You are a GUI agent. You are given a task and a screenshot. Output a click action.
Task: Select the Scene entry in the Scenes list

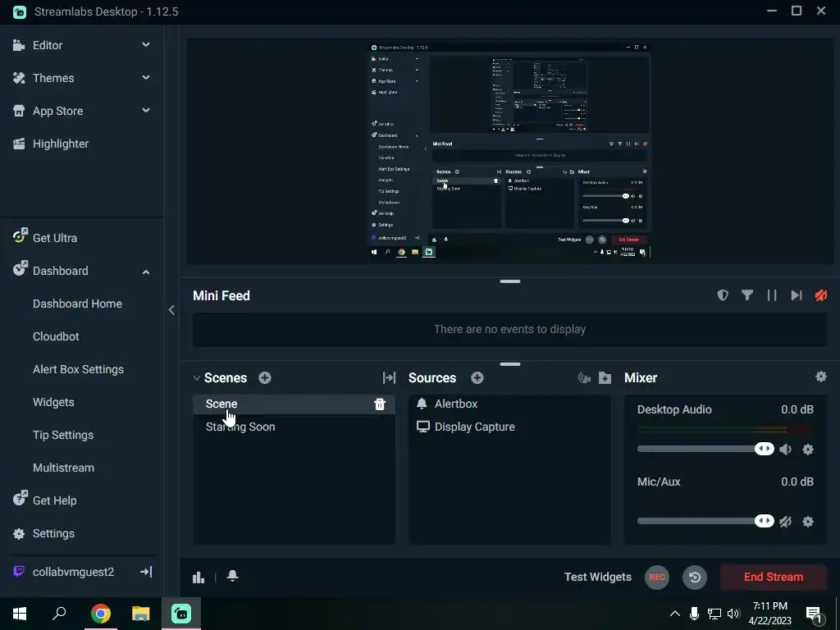click(294, 404)
